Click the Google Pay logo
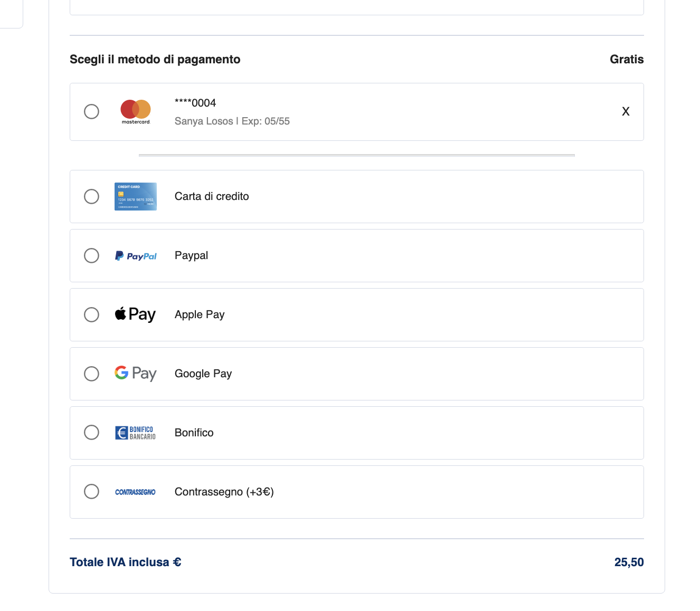This screenshot has height=611, width=700. click(135, 374)
